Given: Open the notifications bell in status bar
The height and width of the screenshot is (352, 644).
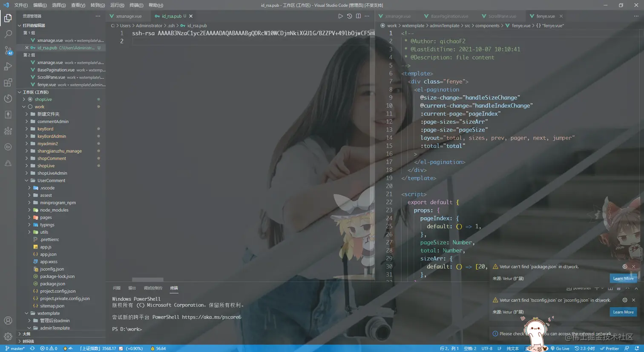Looking at the screenshot, I should click(637, 348).
